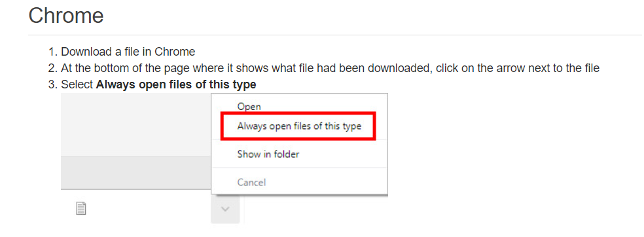Screen dimensions: 644x237
Task: Click the step text "Download a file in Chrome"
Action: pyautogui.click(x=128, y=52)
